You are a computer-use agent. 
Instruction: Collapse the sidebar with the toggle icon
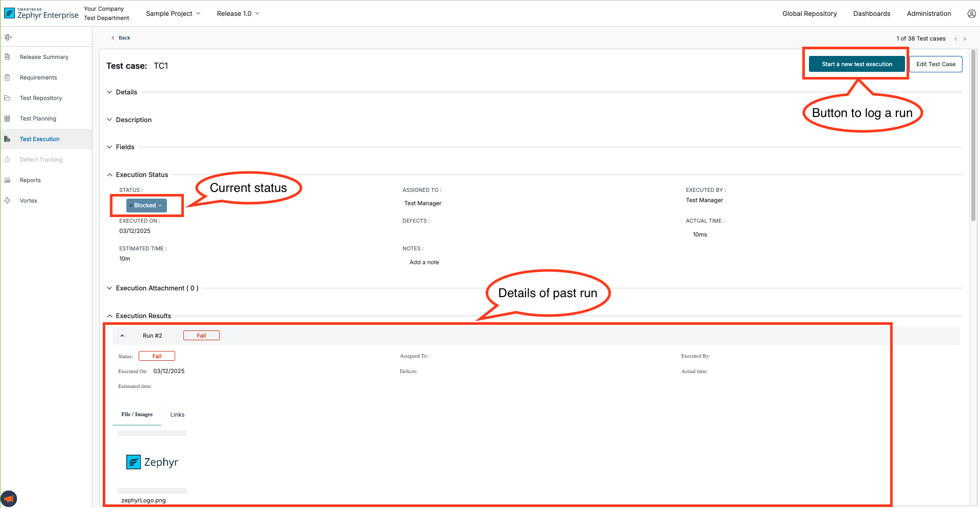coord(8,37)
